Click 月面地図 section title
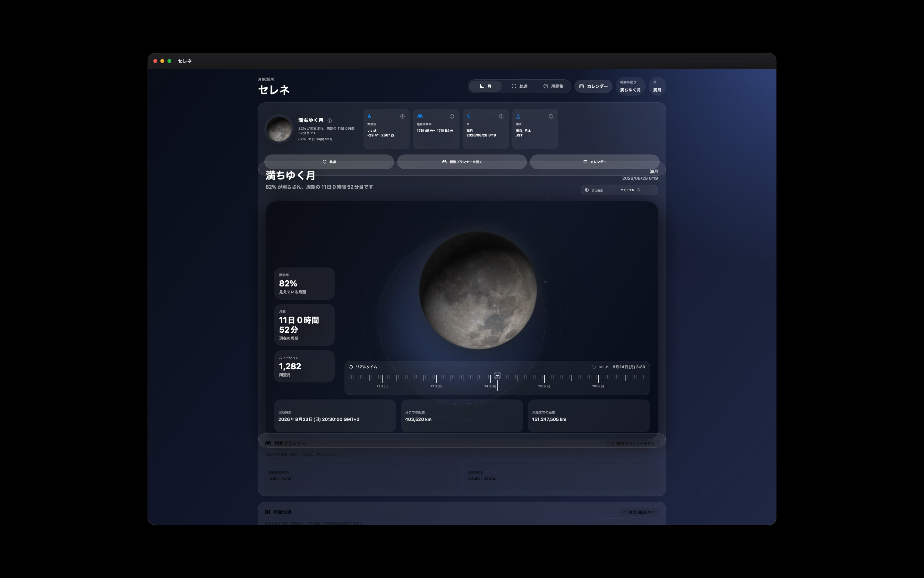Image resolution: width=924 pixels, height=578 pixels. click(282, 512)
